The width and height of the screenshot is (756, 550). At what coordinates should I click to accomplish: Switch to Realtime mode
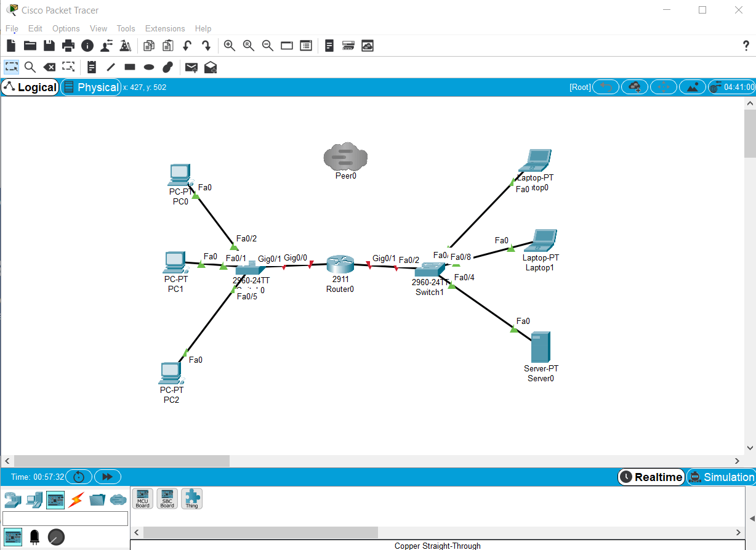coord(651,477)
